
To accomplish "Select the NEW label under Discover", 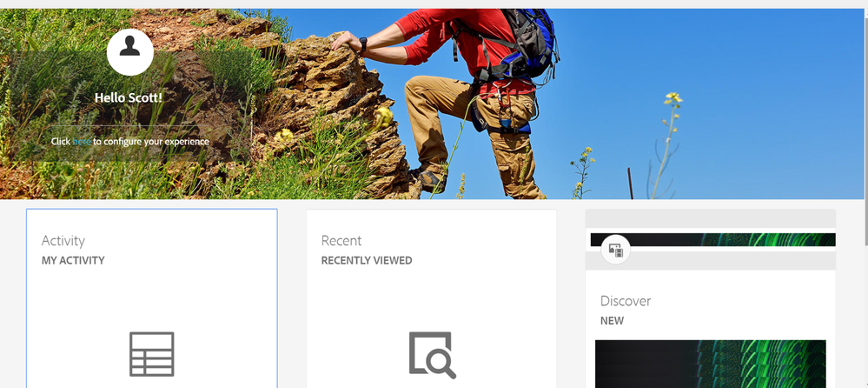I will coord(612,320).
